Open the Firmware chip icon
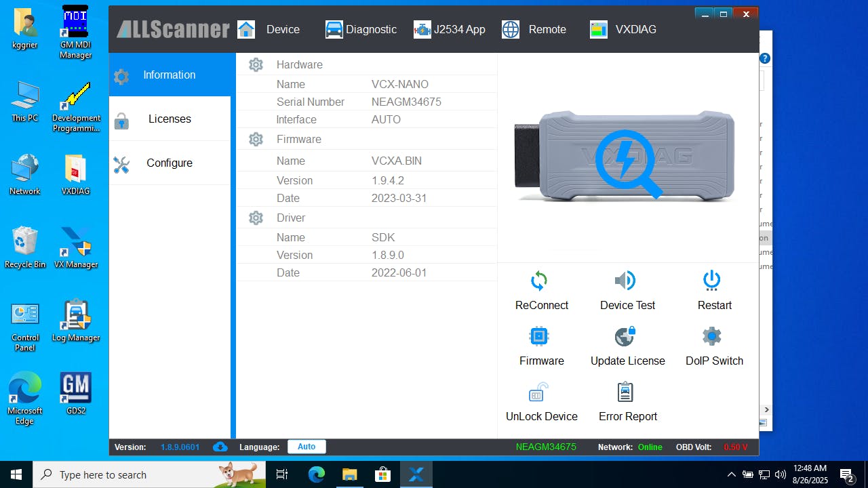 coord(539,336)
